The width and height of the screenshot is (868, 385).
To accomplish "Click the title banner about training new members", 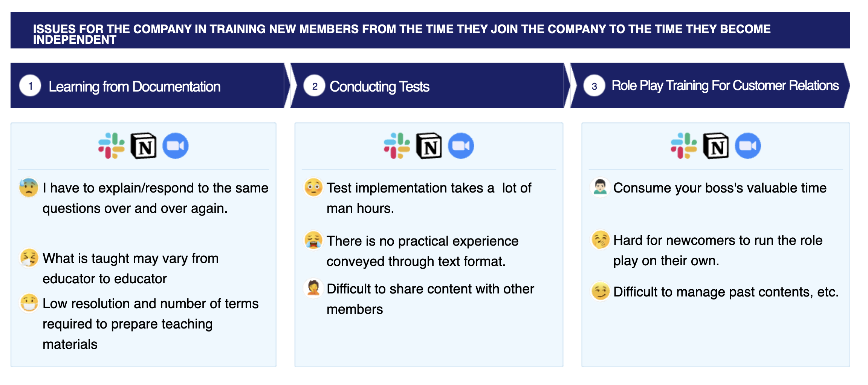I will click(x=430, y=30).
